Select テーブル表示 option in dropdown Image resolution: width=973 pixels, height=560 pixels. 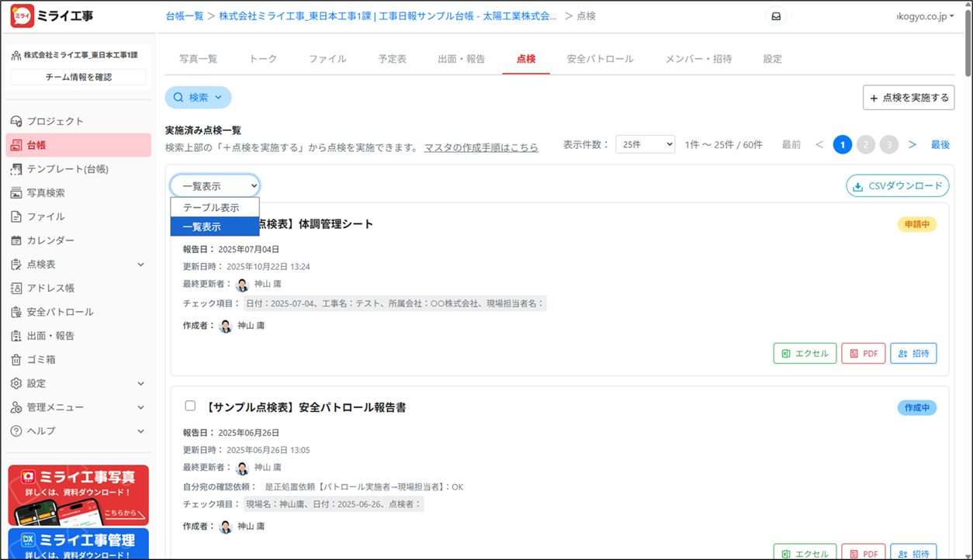pos(211,208)
